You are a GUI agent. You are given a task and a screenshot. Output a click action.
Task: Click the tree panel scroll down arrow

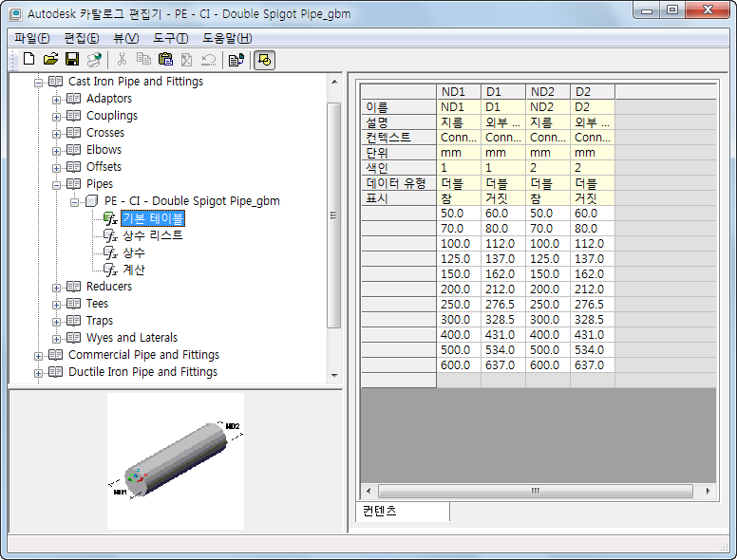334,375
